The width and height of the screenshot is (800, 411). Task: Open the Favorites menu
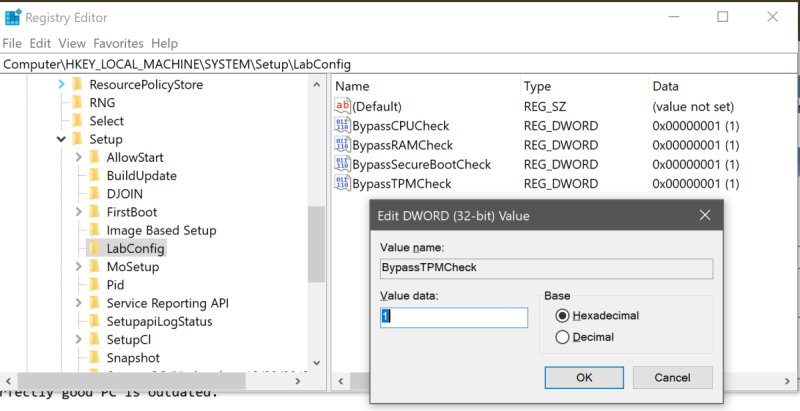pyautogui.click(x=118, y=43)
